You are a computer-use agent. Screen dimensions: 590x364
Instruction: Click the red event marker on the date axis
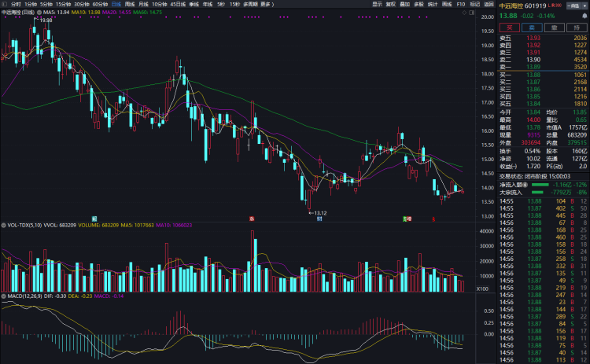252,218
